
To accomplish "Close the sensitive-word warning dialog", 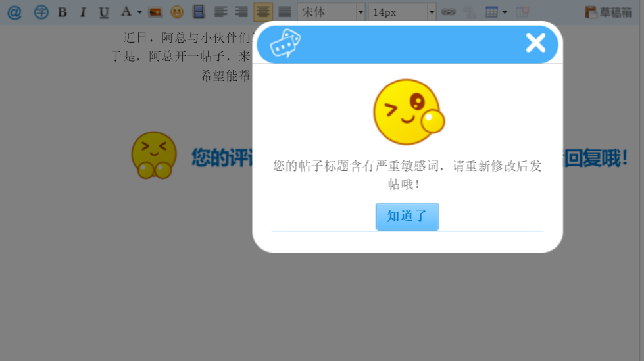I will tap(535, 43).
